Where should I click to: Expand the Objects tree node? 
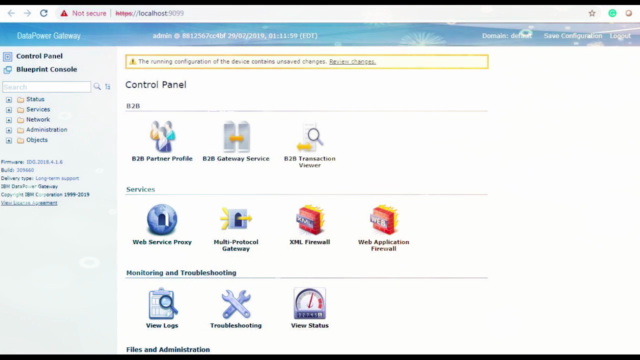[x=9, y=140]
